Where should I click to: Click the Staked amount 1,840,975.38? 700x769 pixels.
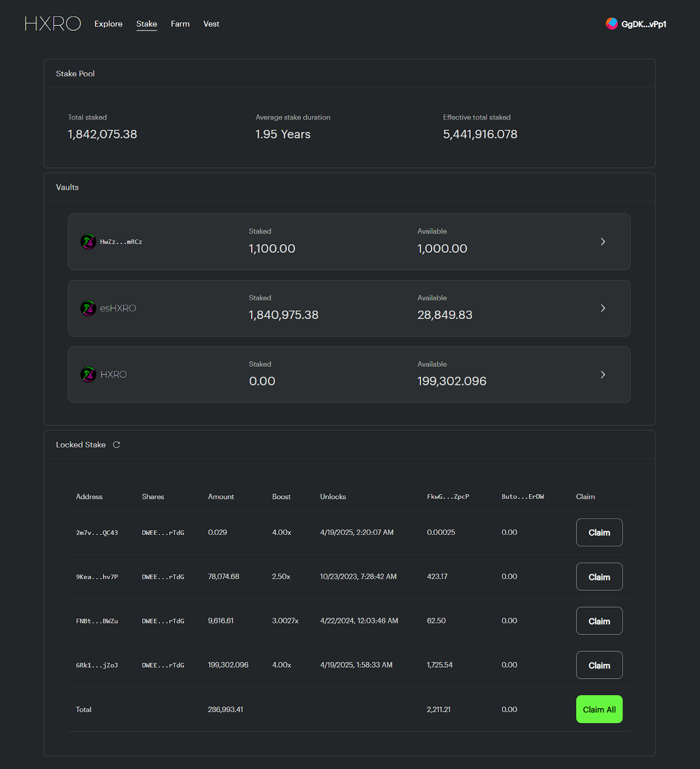[x=284, y=315]
